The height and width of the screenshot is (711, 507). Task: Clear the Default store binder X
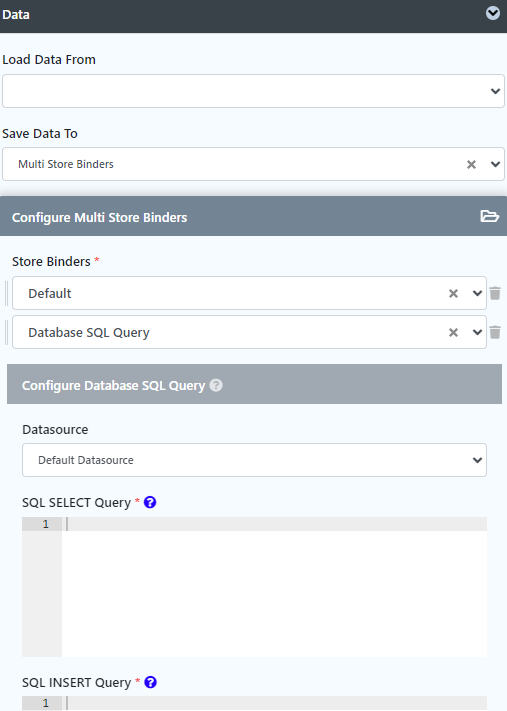(x=453, y=293)
